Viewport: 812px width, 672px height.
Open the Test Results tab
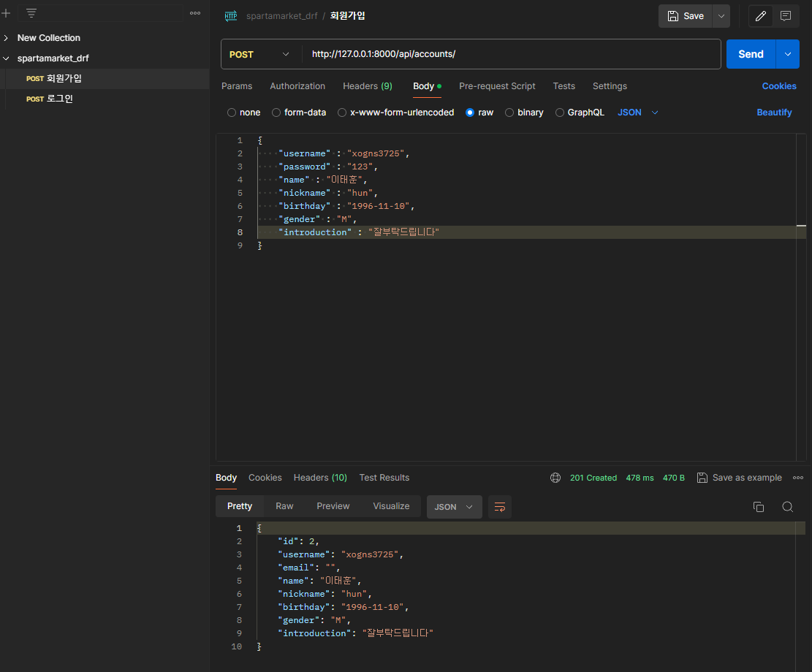[x=384, y=478]
